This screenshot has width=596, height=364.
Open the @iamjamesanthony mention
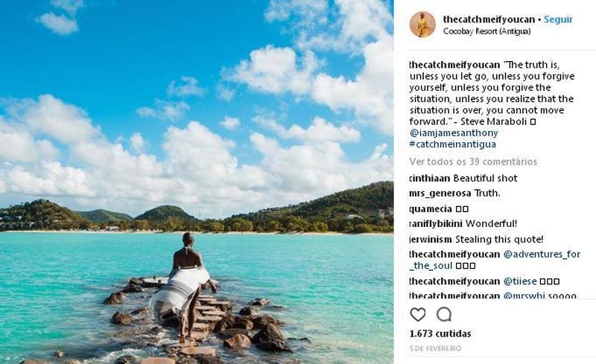[454, 133]
